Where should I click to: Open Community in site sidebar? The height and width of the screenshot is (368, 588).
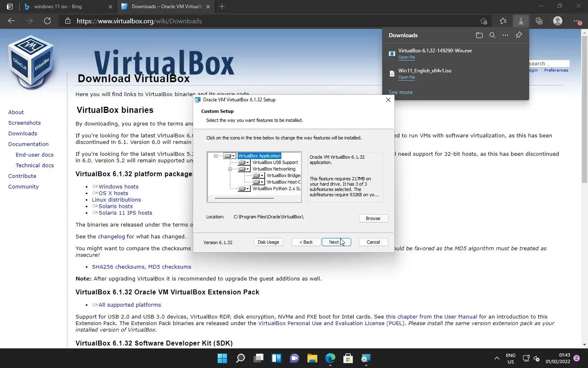(x=23, y=186)
